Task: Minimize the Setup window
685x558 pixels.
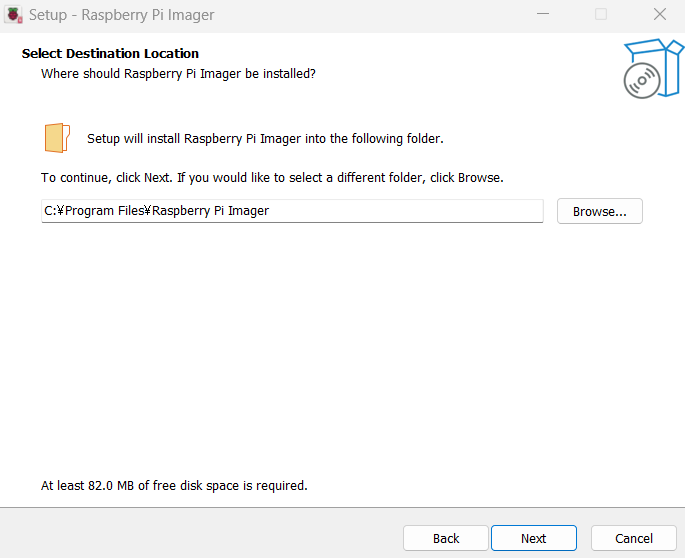Action: (x=543, y=14)
